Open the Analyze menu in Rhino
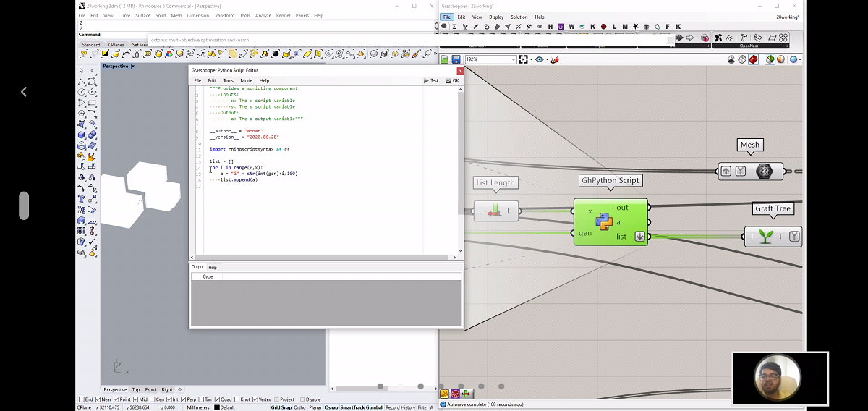The height and width of the screenshot is (411, 868). coord(263,15)
